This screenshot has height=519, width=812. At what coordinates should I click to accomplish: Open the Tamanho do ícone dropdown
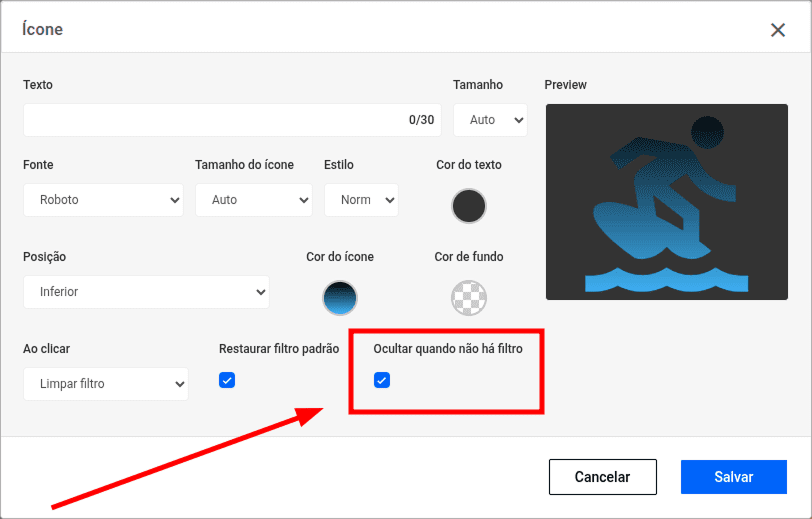point(253,200)
